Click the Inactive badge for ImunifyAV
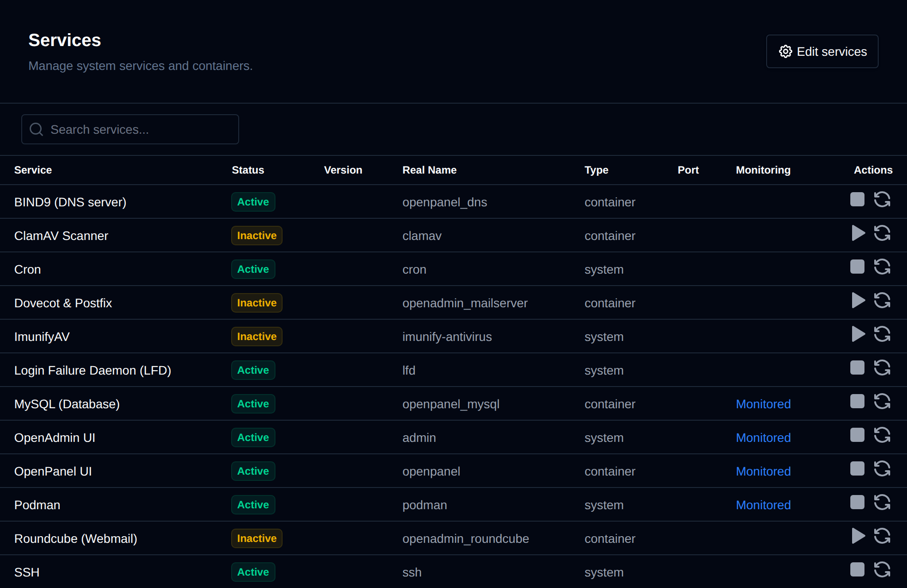Image resolution: width=907 pixels, height=588 pixels. (256, 337)
